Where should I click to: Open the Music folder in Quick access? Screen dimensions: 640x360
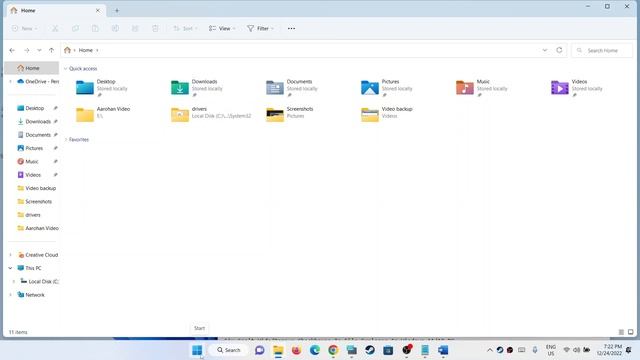(x=482, y=88)
